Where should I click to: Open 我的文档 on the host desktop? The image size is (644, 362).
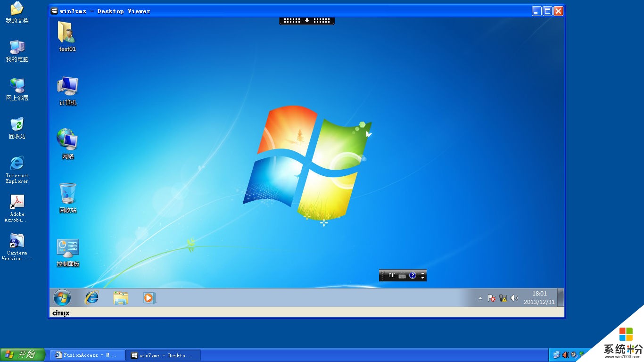coord(17,12)
